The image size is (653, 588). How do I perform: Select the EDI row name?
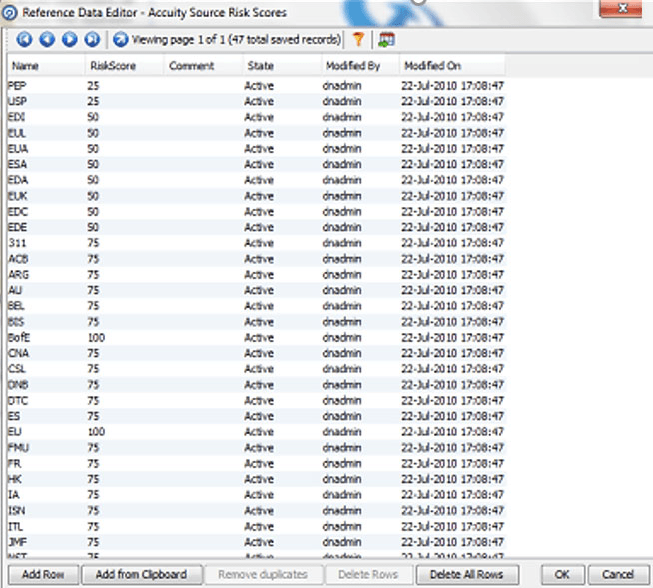[x=17, y=117]
